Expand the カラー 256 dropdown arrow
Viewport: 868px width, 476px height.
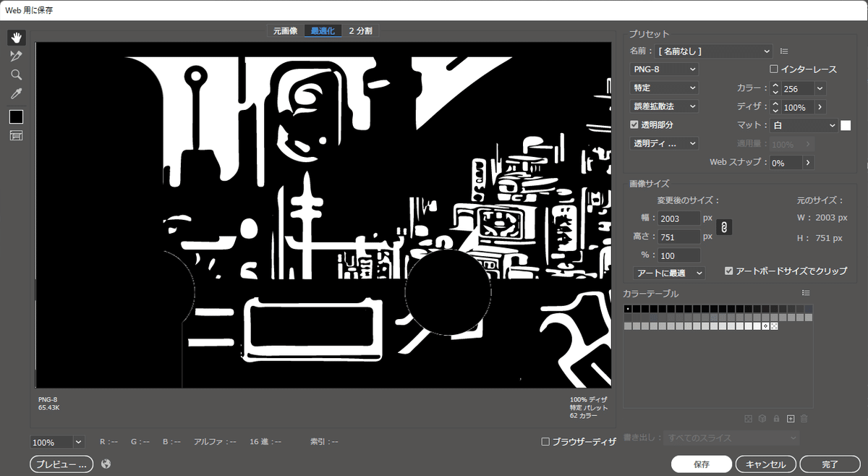[x=820, y=88]
